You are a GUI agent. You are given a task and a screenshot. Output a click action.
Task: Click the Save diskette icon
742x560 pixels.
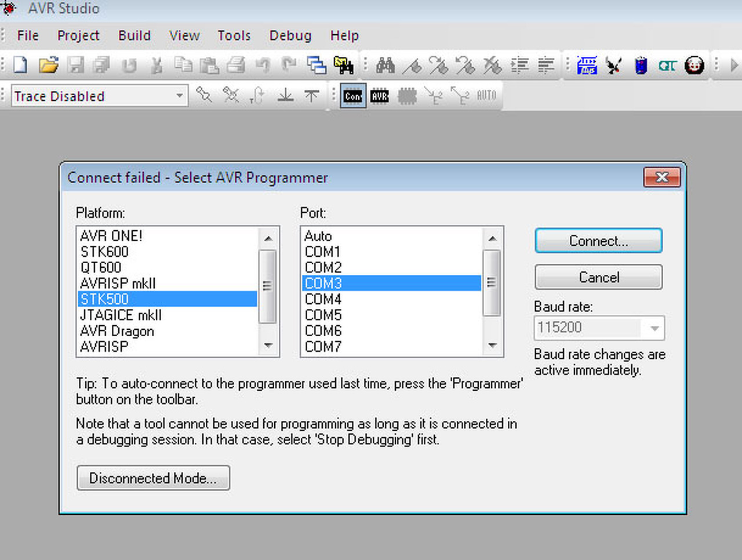(x=76, y=64)
